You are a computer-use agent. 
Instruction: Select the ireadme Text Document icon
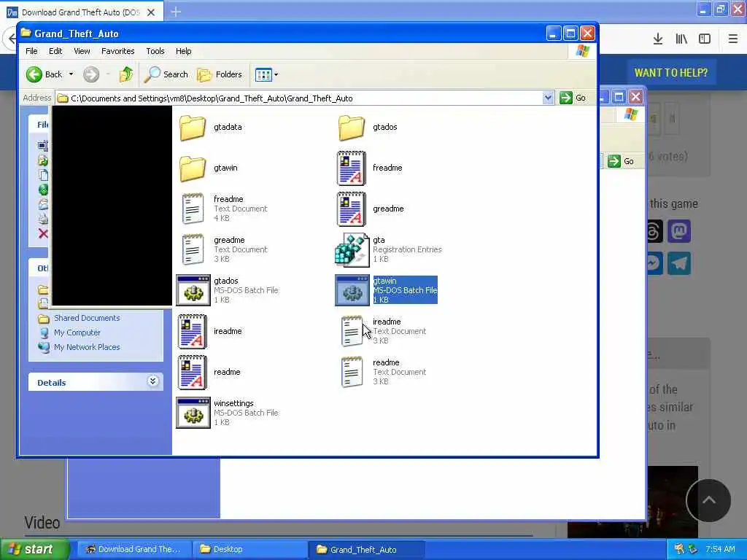tap(352, 331)
